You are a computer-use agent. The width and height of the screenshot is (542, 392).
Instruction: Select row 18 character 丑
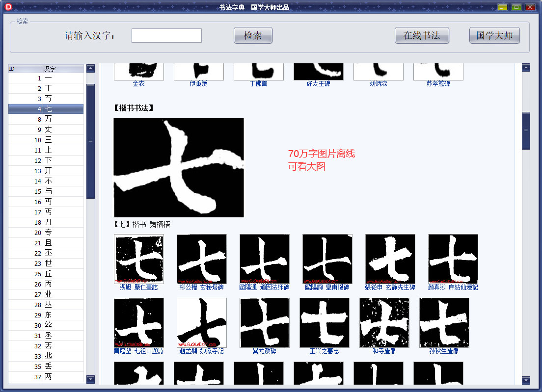(46, 222)
